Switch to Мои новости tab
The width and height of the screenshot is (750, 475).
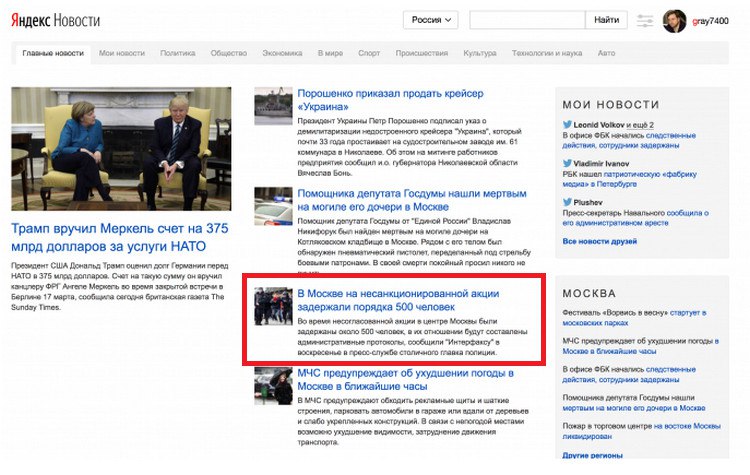click(122, 53)
